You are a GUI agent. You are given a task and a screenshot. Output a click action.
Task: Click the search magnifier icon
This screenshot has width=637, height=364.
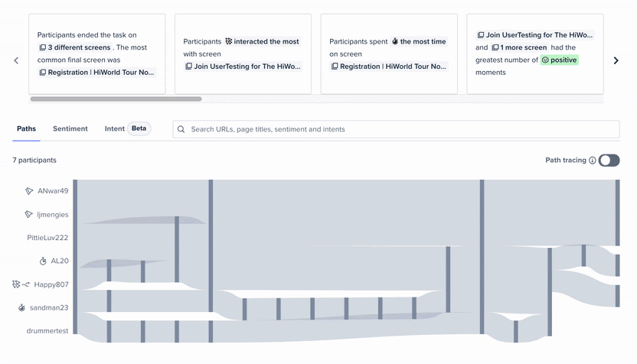pyautogui.click(x=181, y=129)
